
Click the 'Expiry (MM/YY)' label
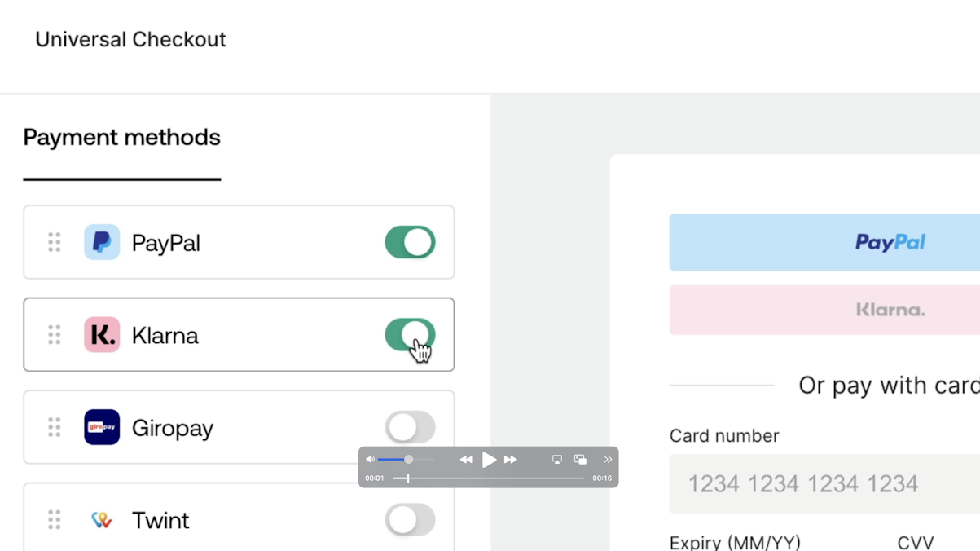click(735, 542)
